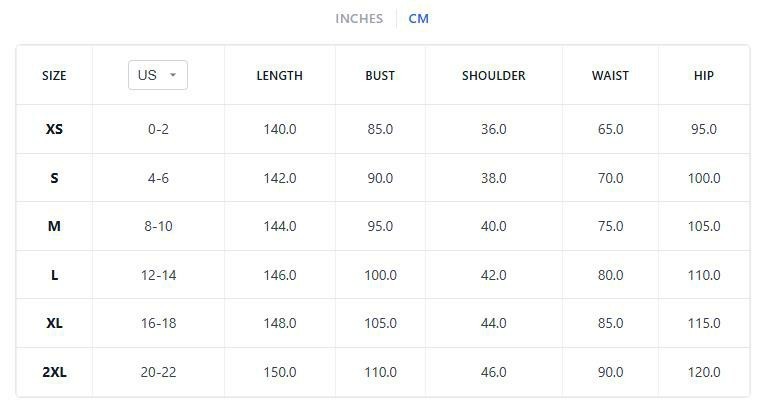Click the 120.0 hip measurement cell
The width and height of the screenshot is (761, 407).
(x=704, y=372)
